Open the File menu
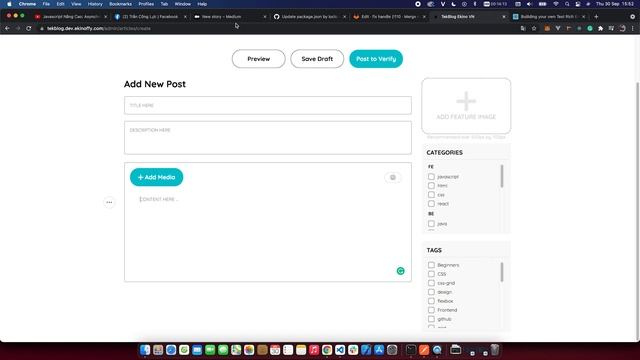The image size is (640, 360). 46,4
